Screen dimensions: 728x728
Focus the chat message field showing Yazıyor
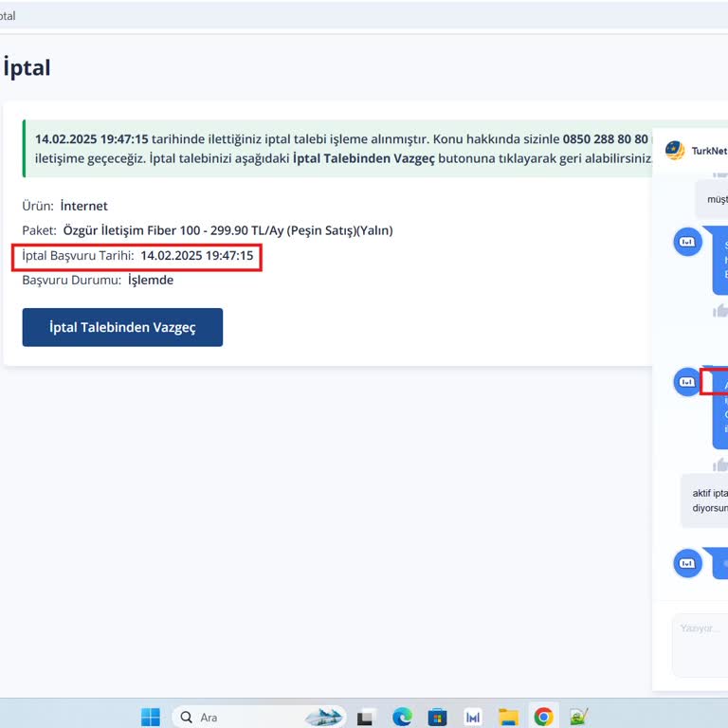[701, 645]
